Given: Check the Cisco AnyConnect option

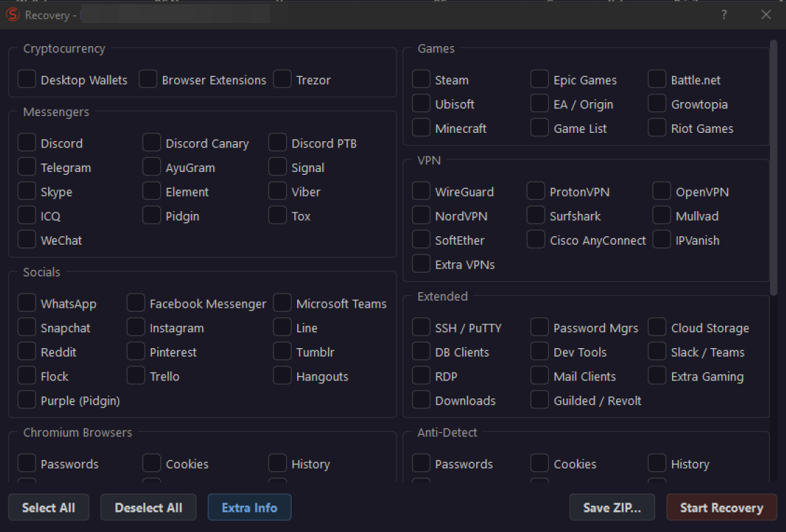Looking at the screenshot, I should point(536,239).
